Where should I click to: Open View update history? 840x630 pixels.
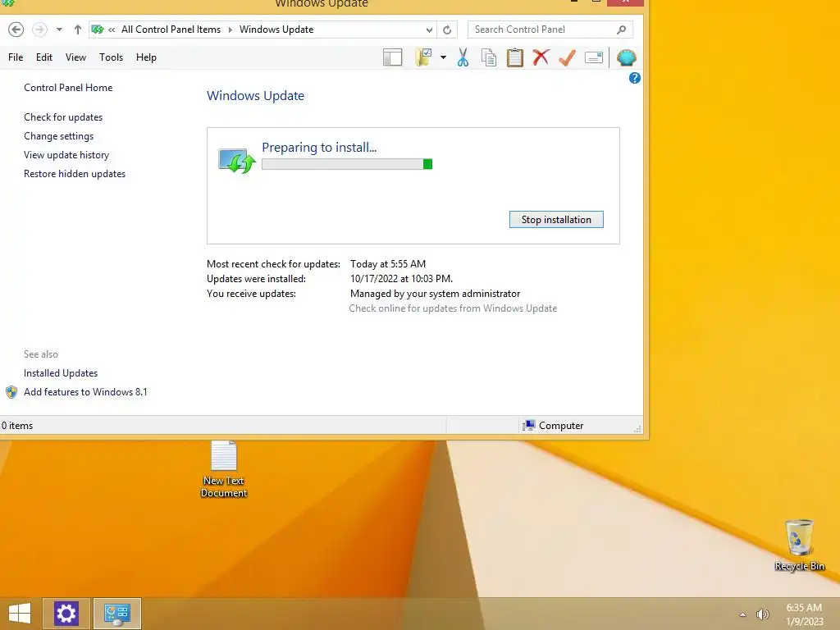66,155
